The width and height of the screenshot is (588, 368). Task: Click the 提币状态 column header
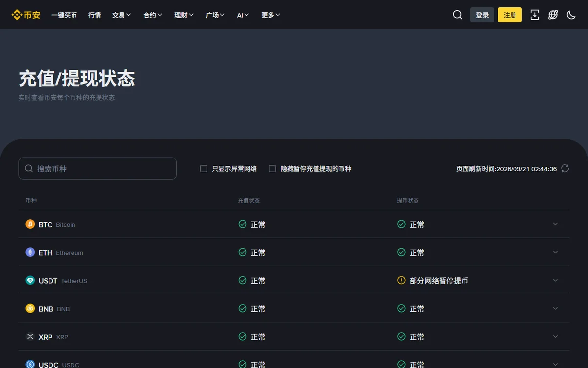coord(408,200)
